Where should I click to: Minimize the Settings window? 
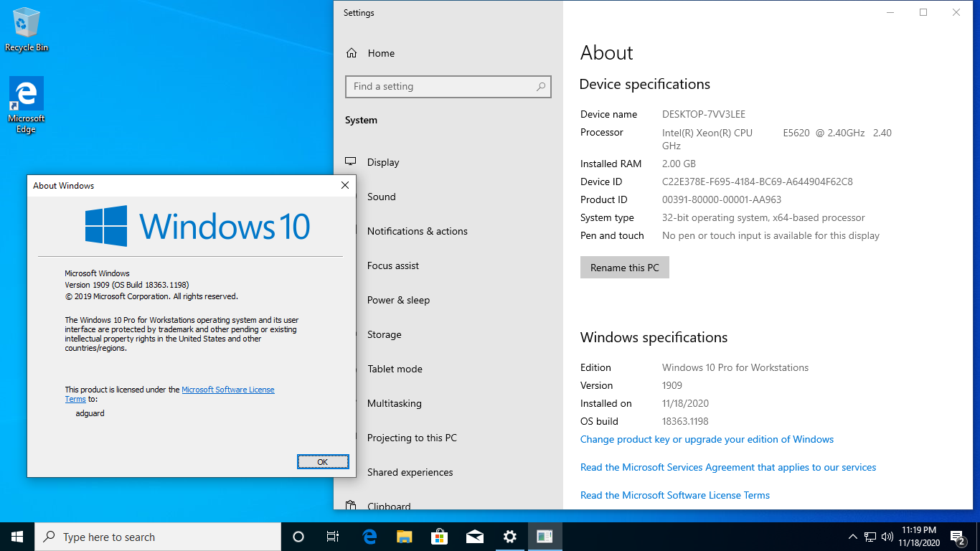pos(890,12)
